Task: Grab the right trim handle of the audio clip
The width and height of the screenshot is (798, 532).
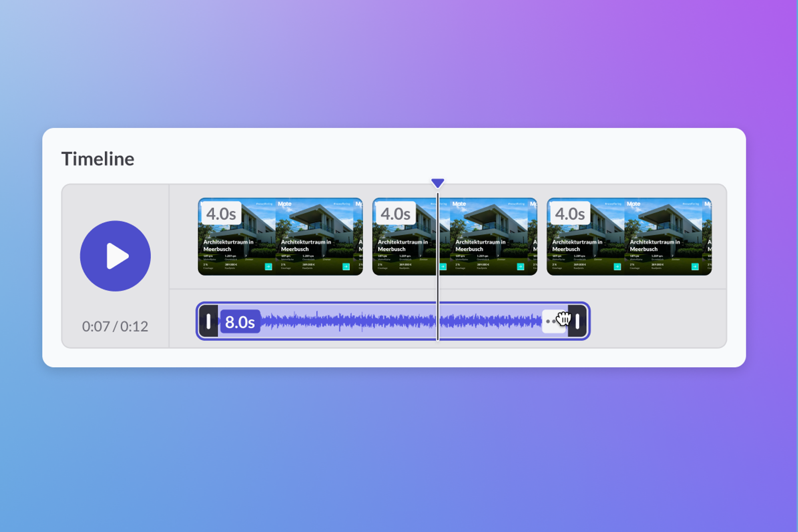Action: (577, 321)
